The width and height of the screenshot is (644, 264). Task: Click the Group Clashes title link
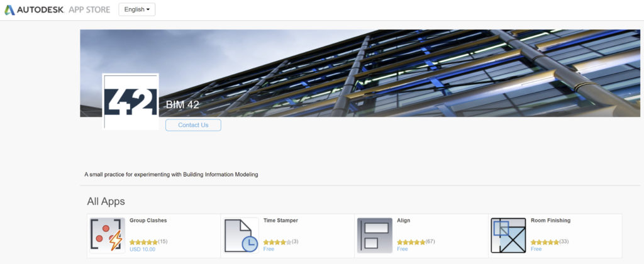(x=148, y=221)
